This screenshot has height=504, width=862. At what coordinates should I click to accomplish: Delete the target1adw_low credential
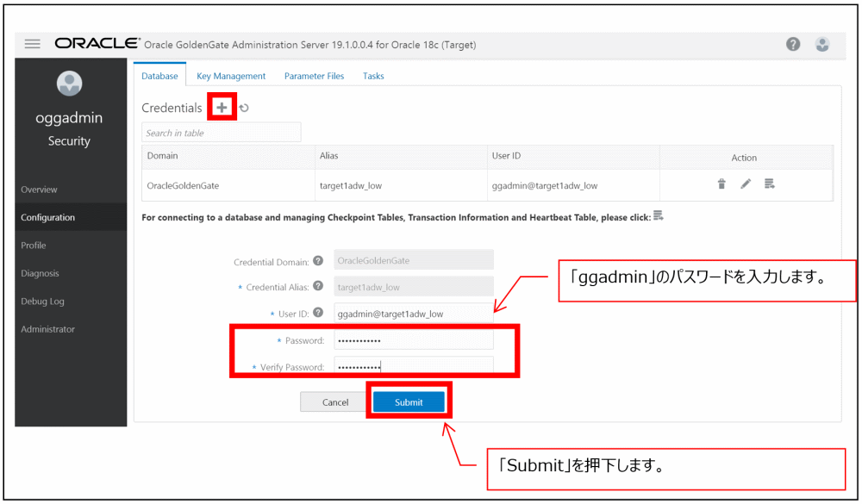(721, 184)
